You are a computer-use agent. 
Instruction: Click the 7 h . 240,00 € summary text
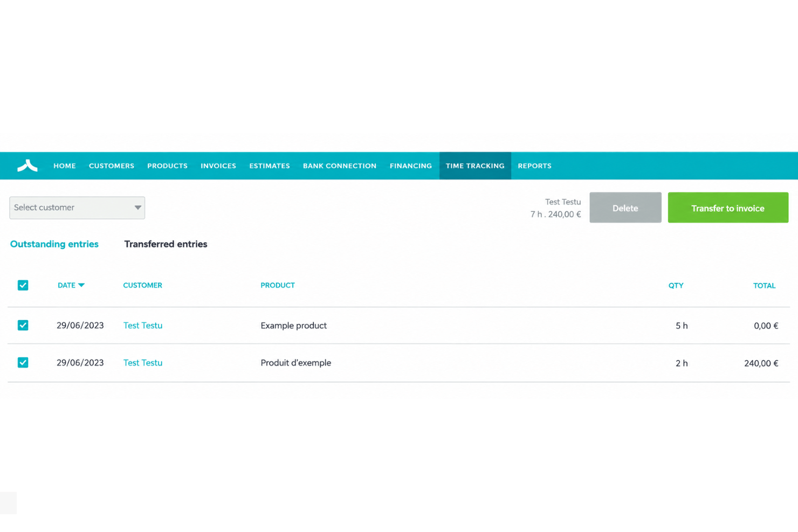coord(555,215)
